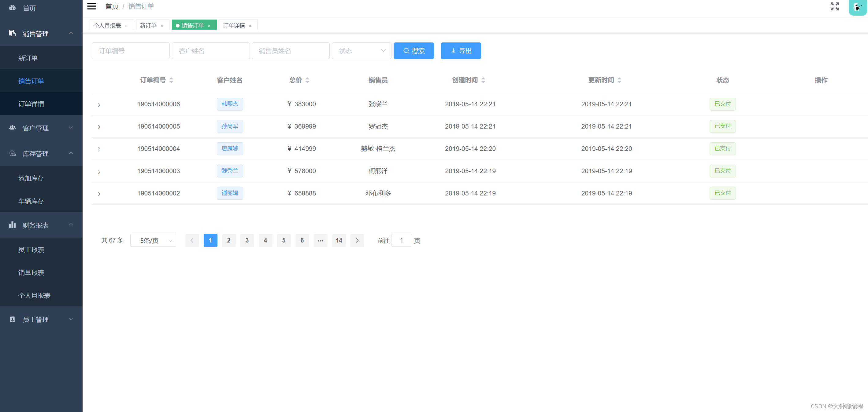
Task: Select the 财务报表 sidebar icon
Action: (13, 224)
